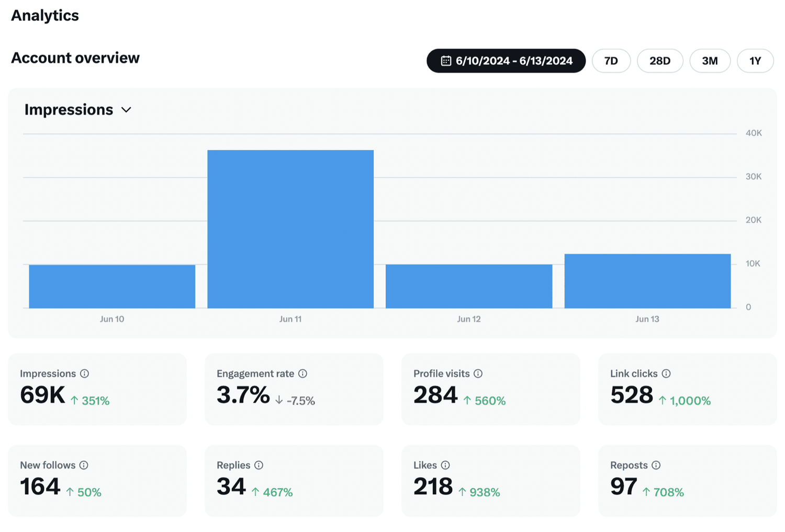Select the Jun 12 impressions bar
Viewport: 785px width, 532px height.
[469, 286]
